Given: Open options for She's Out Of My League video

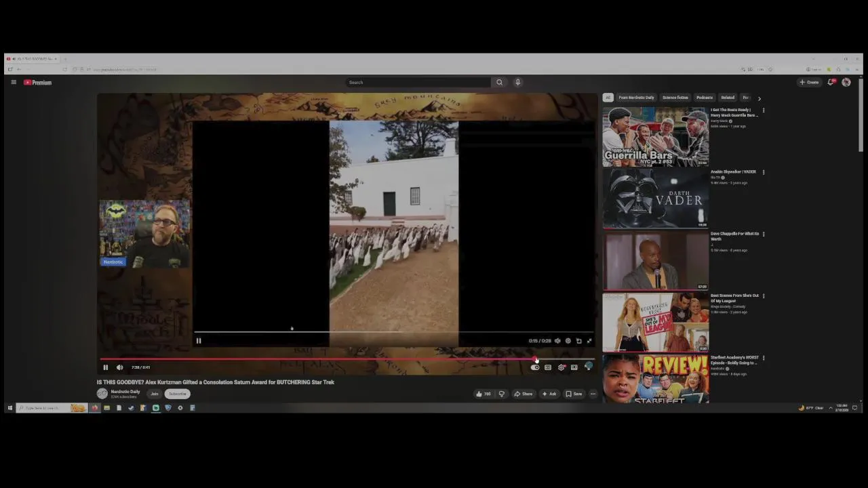Looking at the screenshot, I should coord(764,296).
